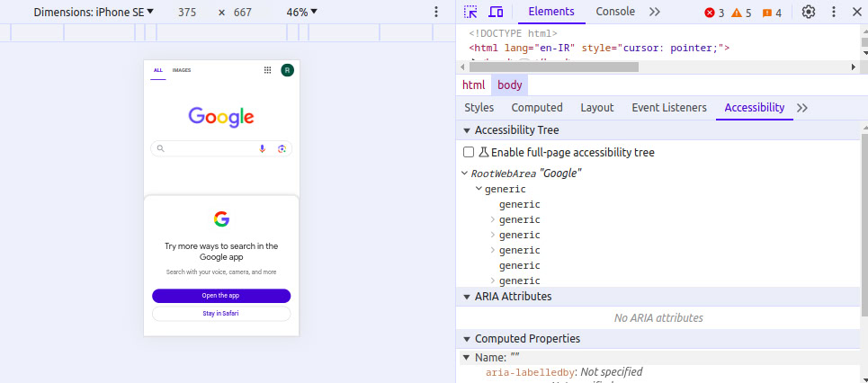Open Dimensions iPhone SE device dropdown

pos(94,13)
